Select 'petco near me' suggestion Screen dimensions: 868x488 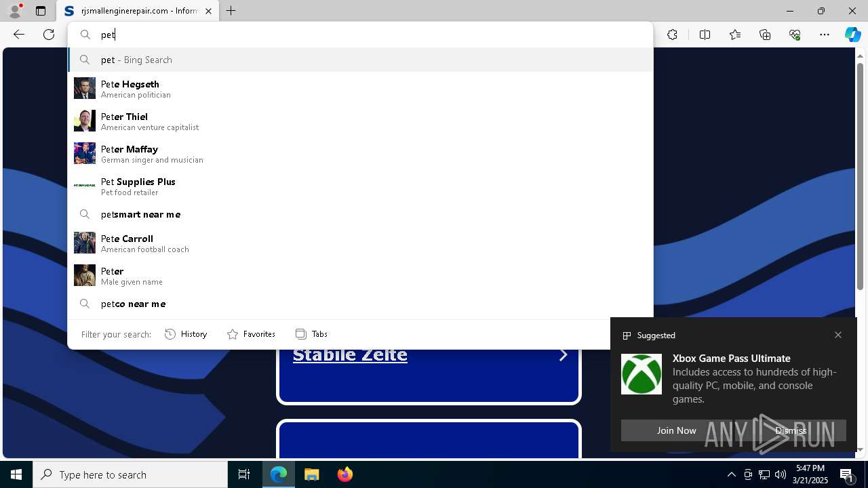point(360,304)
